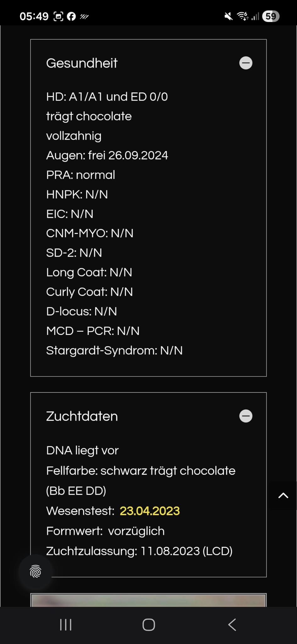This screenshot has height=644, width=297.
Task: Open the partially visible image below Zuchtdaten
Action: coord(148,600)
